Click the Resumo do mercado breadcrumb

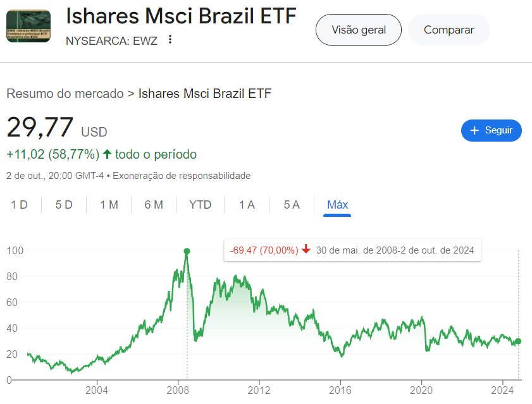[x=65, y=94]
